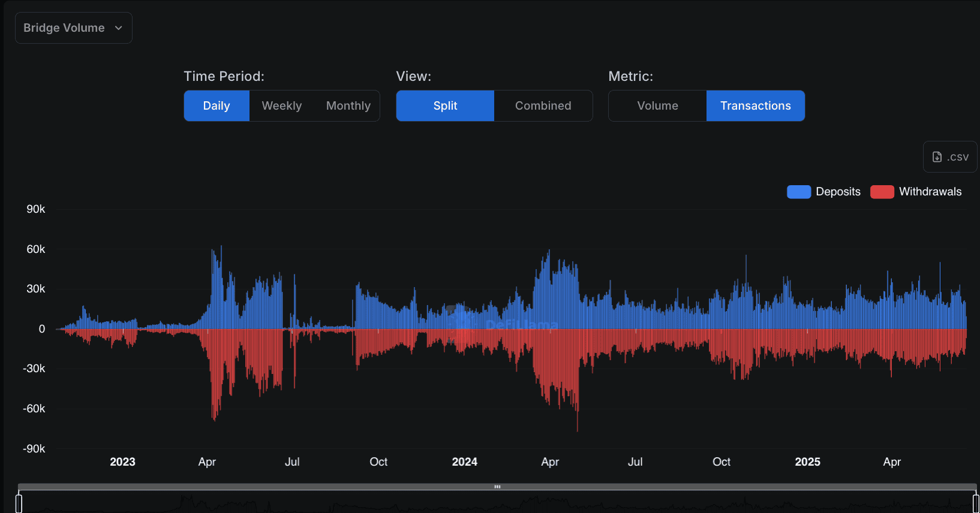Viewport: 980px width, 513px height.
Task: Switch time period to Weekly
Action: click(281, 106)
